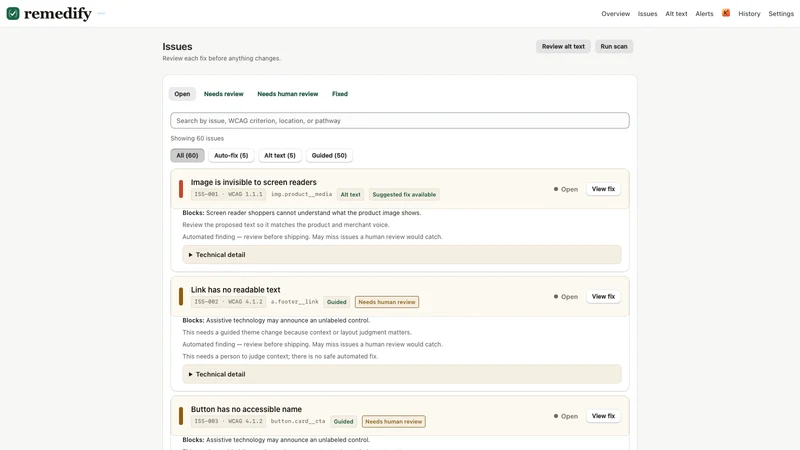Switch to the Fixed tab
800x450 pixels.
coord(340,94)
